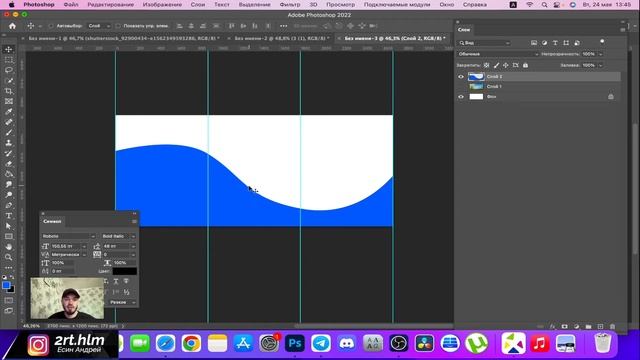
Task: Select the Crop tool
Action: [x=9, y=91]
